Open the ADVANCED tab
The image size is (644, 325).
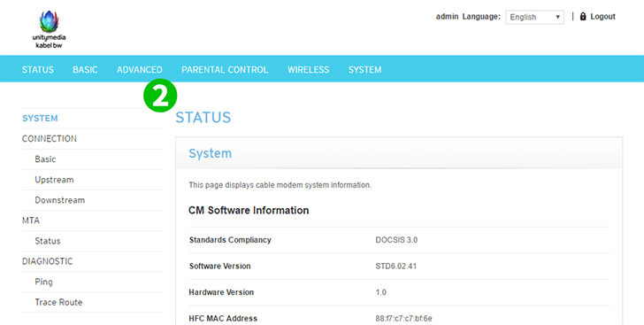coord(140,70)
